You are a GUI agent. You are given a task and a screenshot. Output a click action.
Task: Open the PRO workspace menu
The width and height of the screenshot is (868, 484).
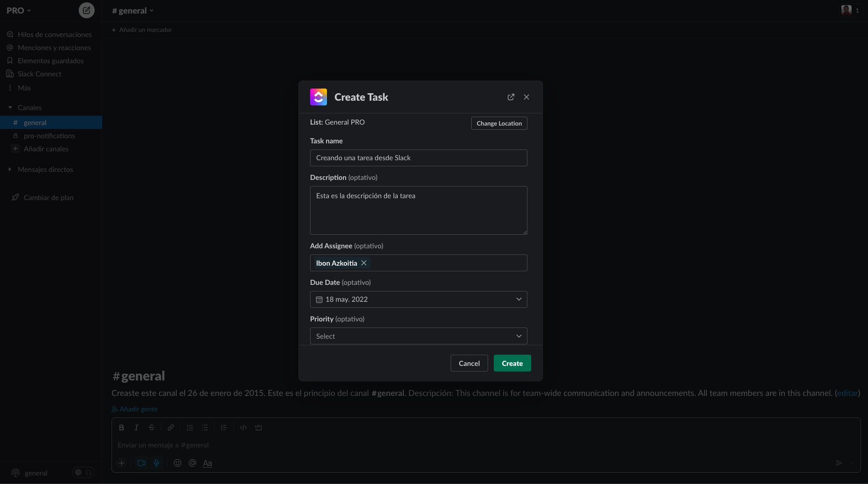19,10
